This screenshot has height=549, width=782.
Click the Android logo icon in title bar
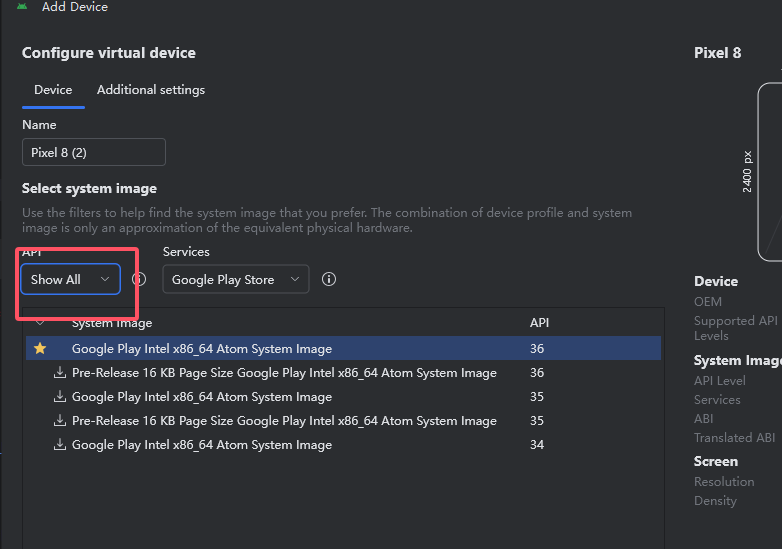click(x=22, y=6)
